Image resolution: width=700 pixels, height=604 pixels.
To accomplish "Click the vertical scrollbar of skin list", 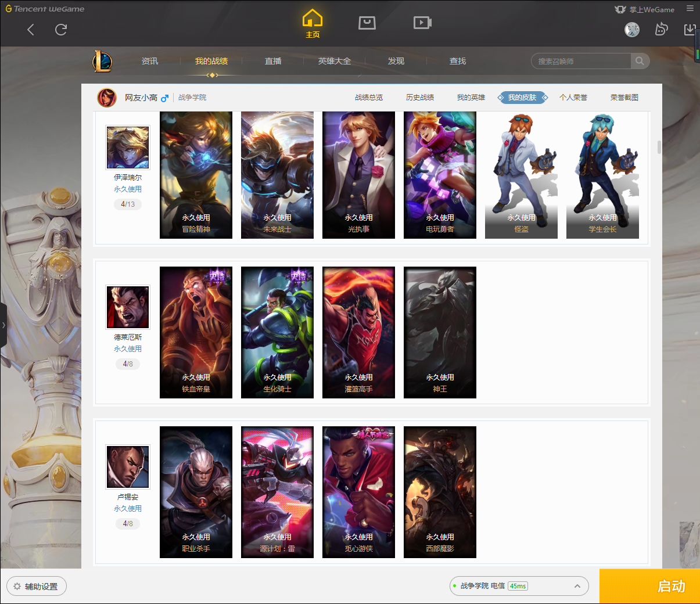I will coord(659,147).
